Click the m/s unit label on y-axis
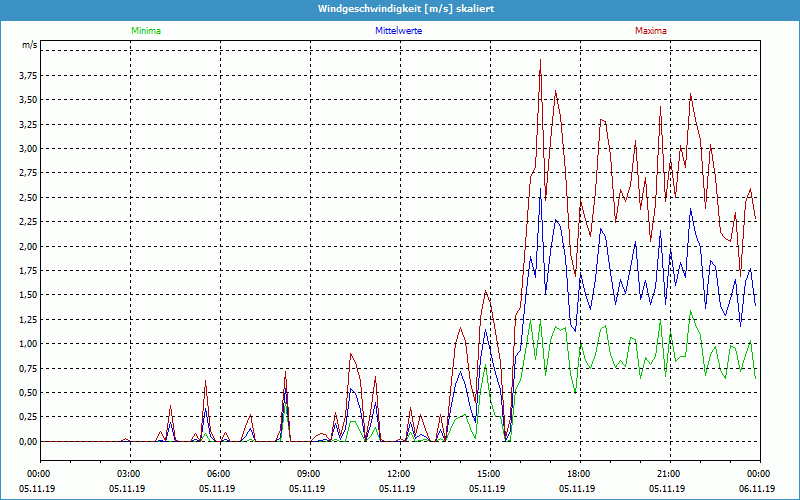Image resolution: width=800 pixels, height=500 pixels. [x=29, y=46]
